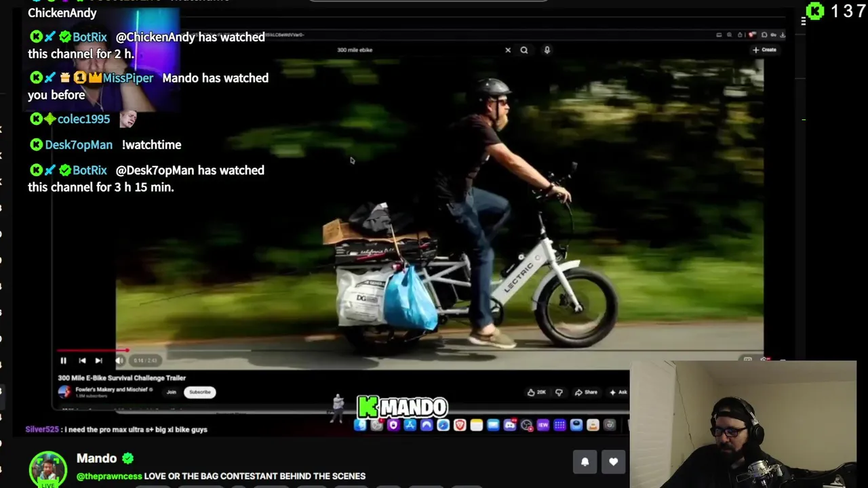Dislike the video with thumbs-down icon
Screen dimensions: 868x488
point(559,392)
